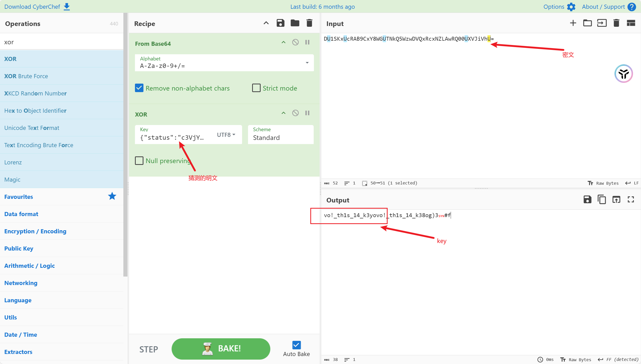641x364 pixels.
Task: Click the operations search field
Action: pyautogui.click(x=62, y=42)
